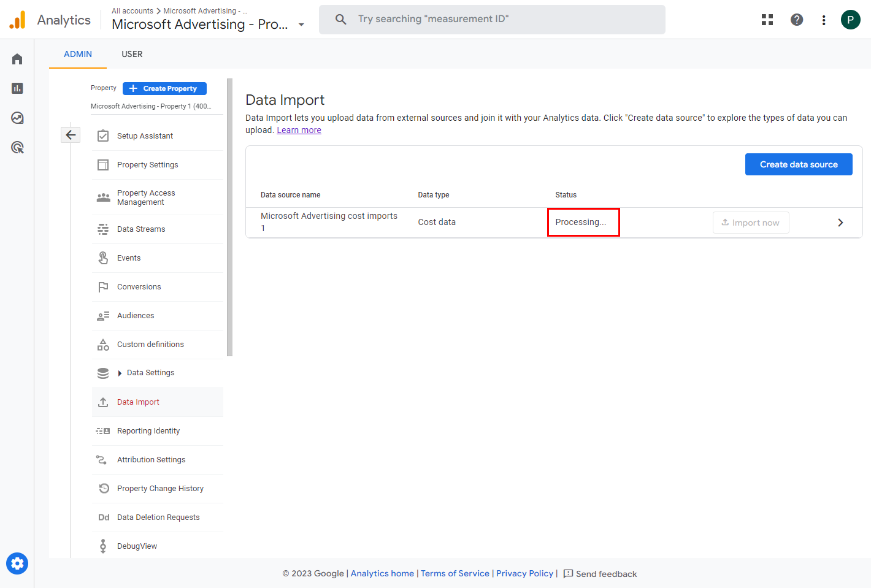The width and height of the screenshot is (871, 588).
Task: Open the three-dot more options menu
Action: [x=824, y=20]
